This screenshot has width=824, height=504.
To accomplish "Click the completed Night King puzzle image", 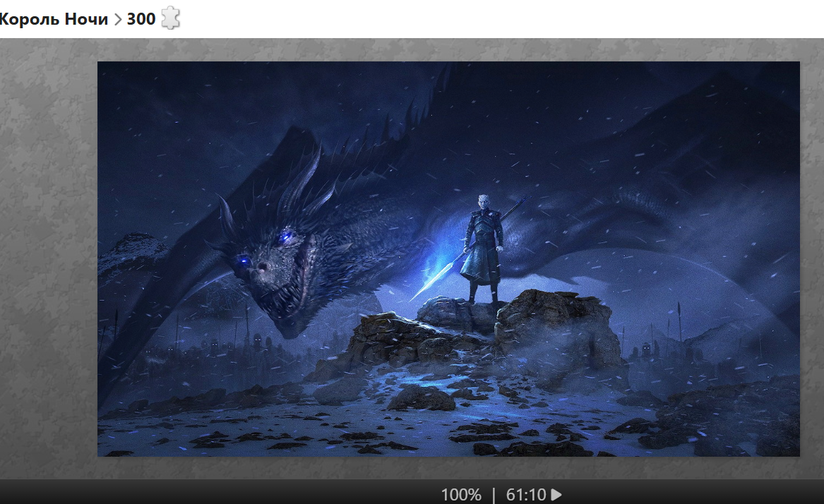I will pyautogui.click(x=448, y=258).
